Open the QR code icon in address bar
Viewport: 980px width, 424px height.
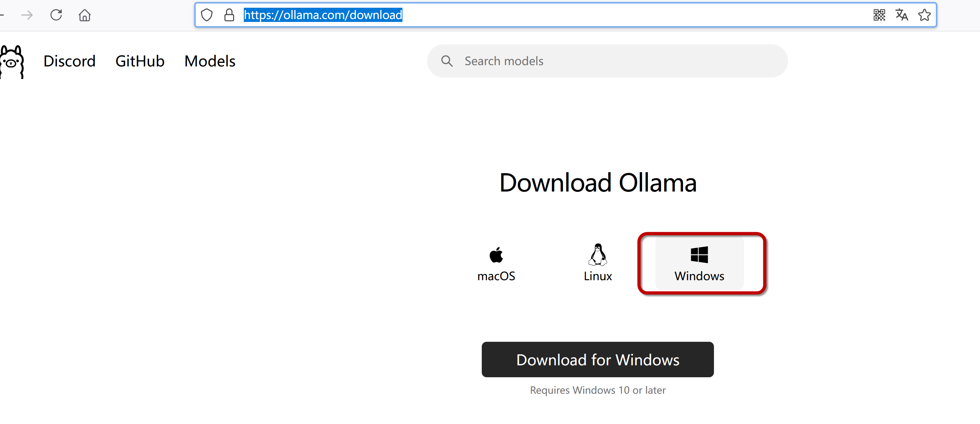click(879, 15)
